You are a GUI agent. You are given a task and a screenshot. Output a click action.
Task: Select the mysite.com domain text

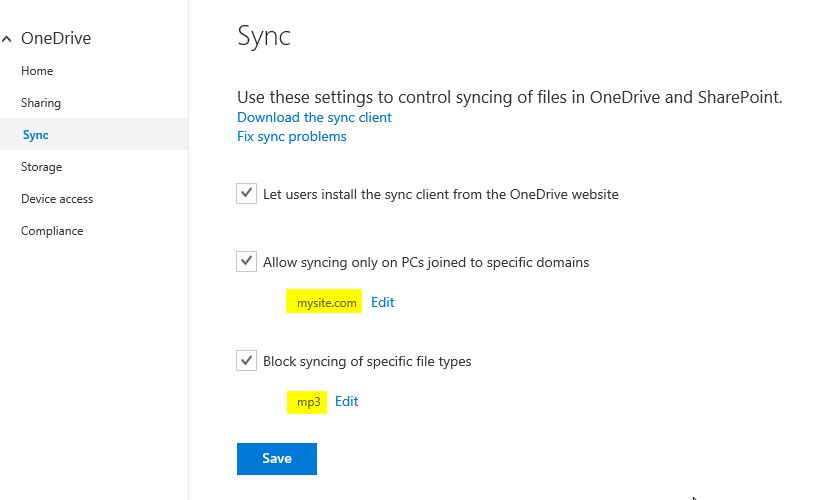tap(327, 303)
